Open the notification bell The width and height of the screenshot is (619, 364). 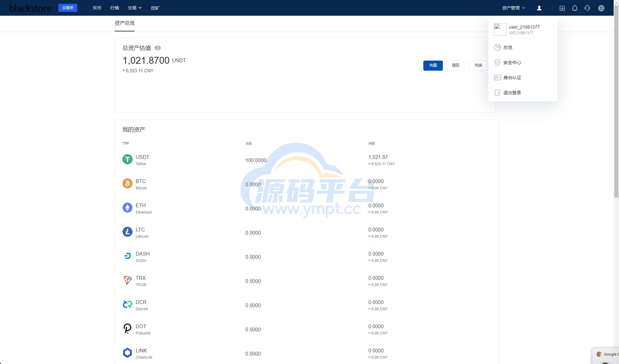tap(575, 8)
